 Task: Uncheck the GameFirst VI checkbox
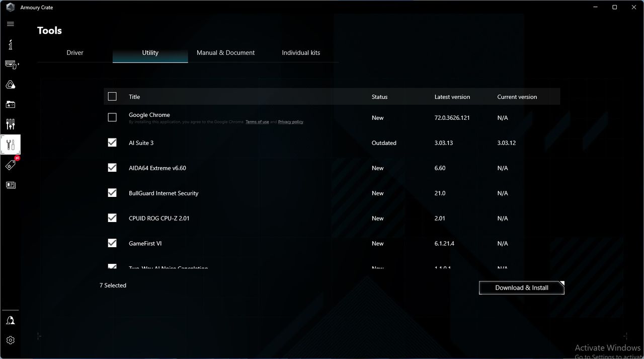112,243
